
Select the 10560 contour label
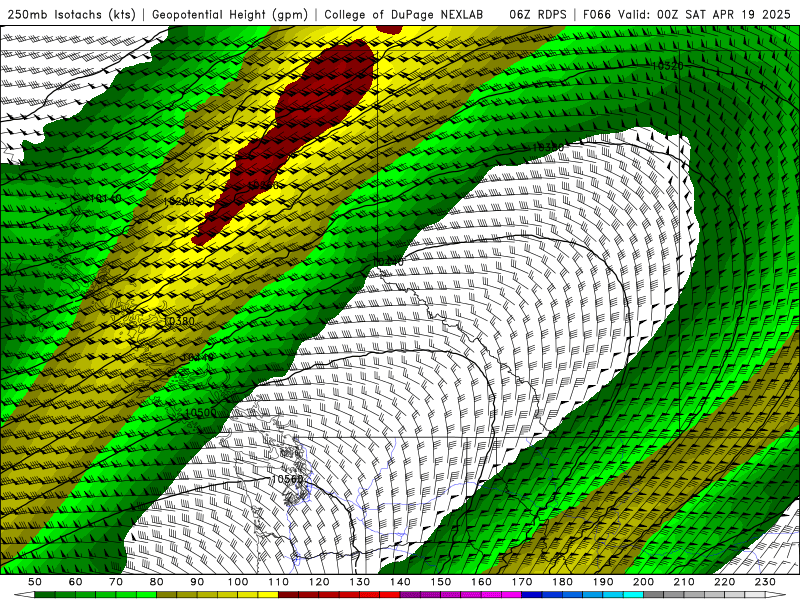[x=287, y=479]
